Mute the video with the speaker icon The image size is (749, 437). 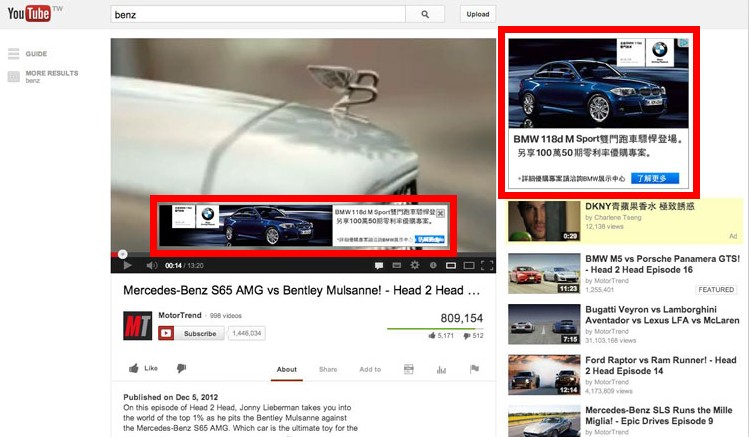pyautogui.click(x=151, y=266)
